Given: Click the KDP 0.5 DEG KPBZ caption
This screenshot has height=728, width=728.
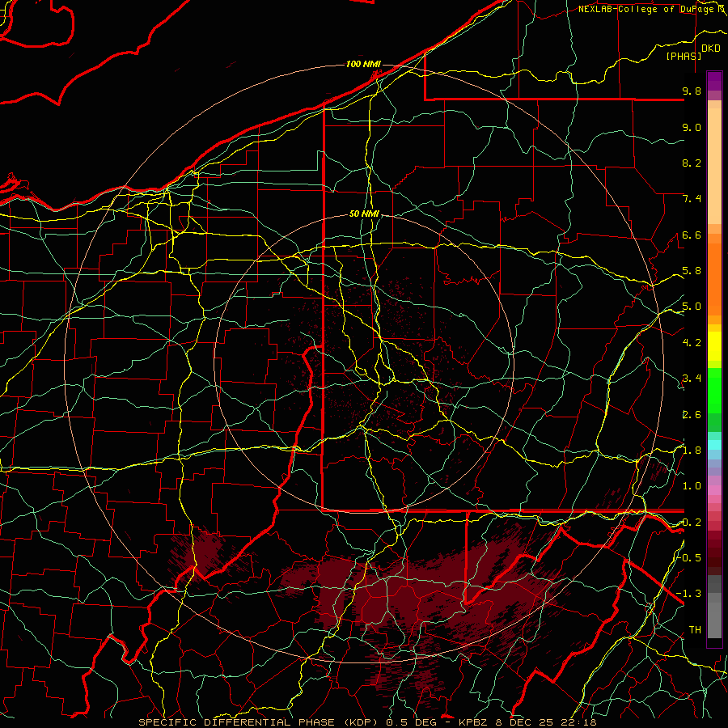Looking at the screenshot, I should tap(367, 722).
